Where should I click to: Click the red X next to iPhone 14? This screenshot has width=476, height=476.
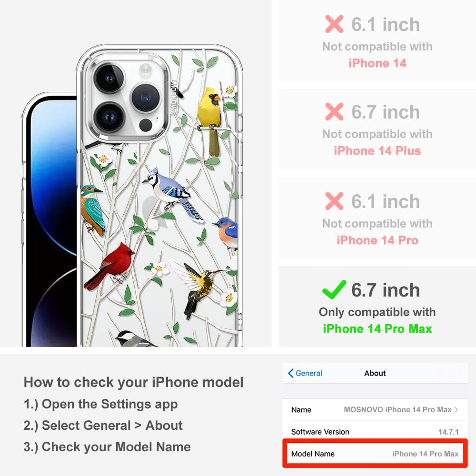click(334, 24)
